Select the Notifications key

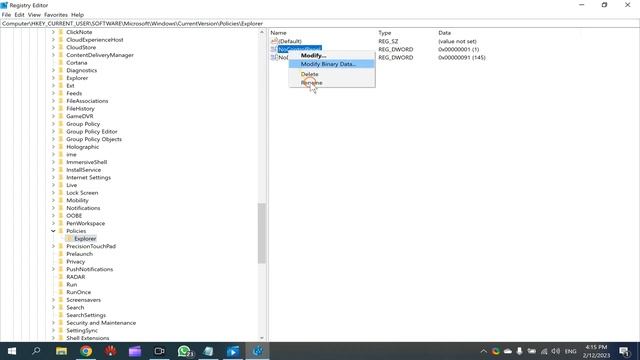point(83,208)
